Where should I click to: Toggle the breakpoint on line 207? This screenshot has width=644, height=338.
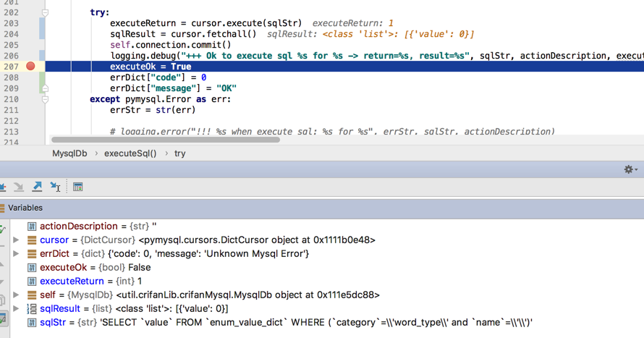click(30, 67)
